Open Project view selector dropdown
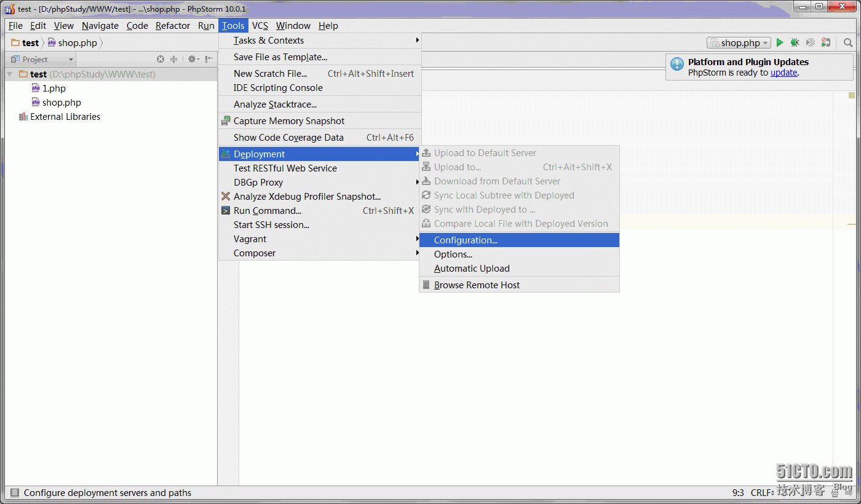This screenshot has height=504, width=861. point(41,59)
